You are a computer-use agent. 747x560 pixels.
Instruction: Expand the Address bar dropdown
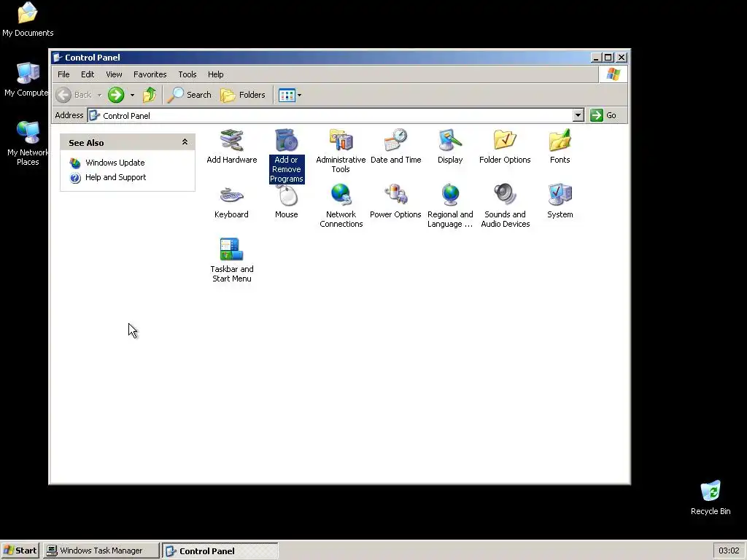(578, 115)
